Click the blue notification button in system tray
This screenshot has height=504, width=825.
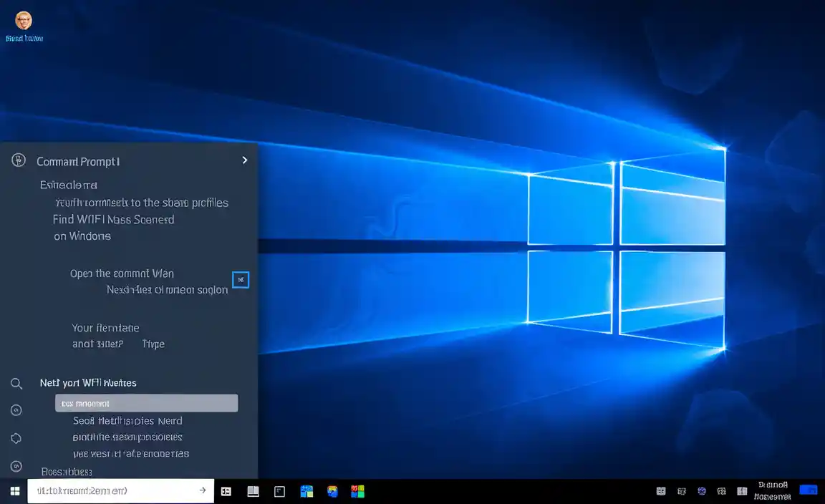[x=808, y=490]
